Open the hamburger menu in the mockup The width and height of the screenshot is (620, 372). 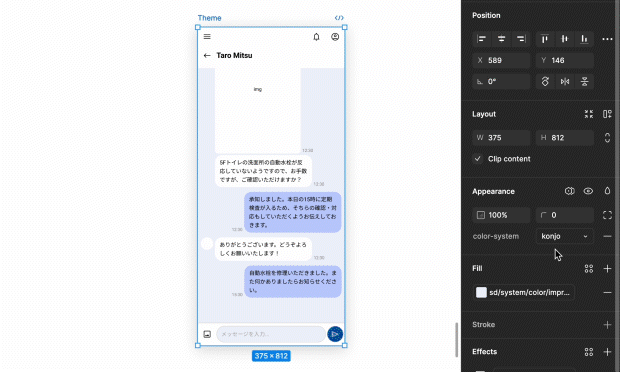pyautogui.click(x=207, y=37)
